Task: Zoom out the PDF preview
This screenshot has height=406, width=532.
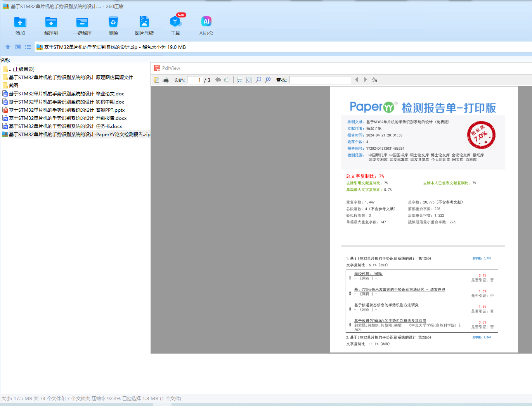Action: 258,80
